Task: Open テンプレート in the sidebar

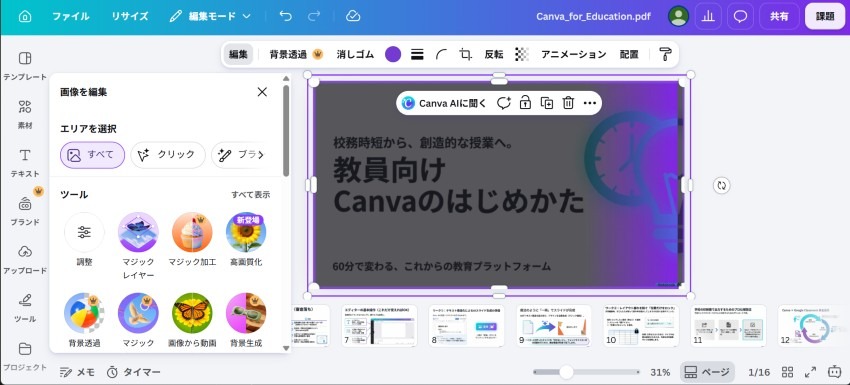Action: 25,66
